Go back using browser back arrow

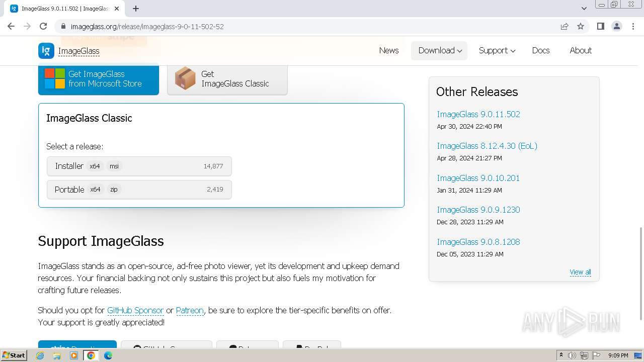(11, 26)
